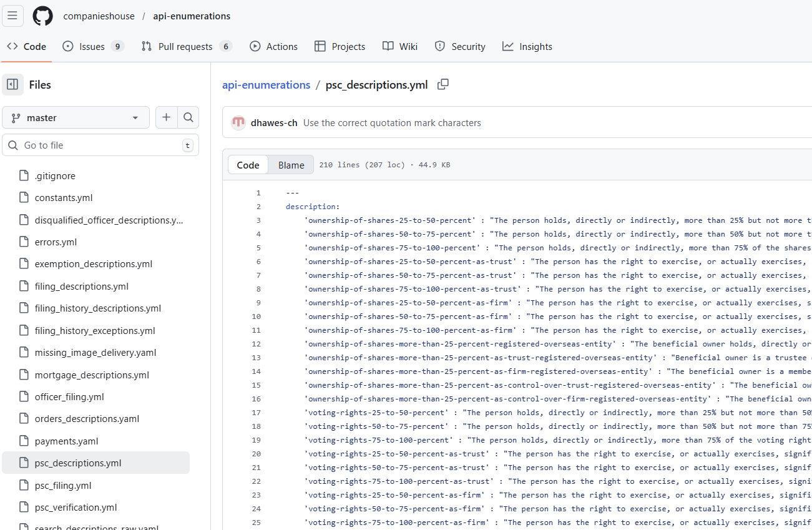Click the Go to file search field
The width and height of the screenshot is (812, 530).
pyautogui.click(x=100, y=145)
